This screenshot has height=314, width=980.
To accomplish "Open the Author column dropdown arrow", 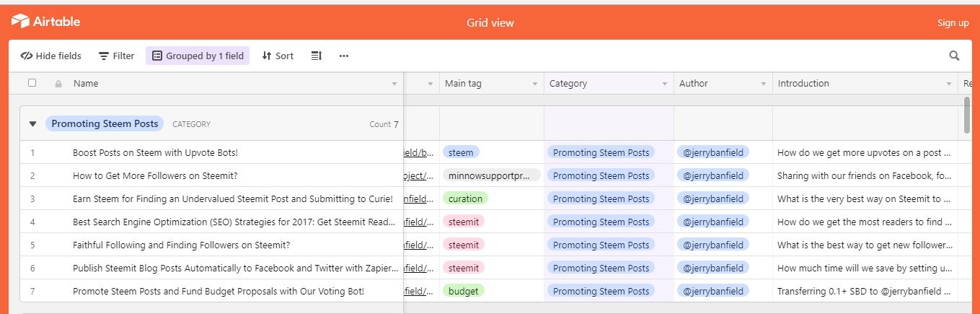I will pyautogui.click(x=763, y=84).
